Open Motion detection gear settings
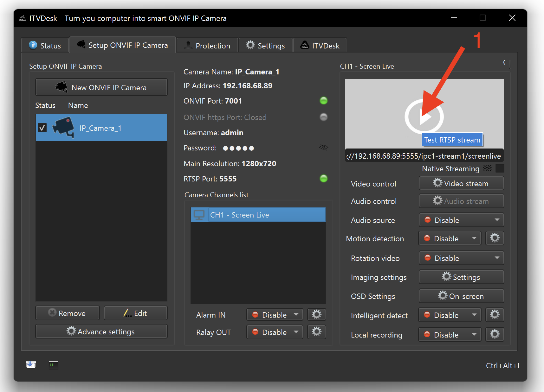Screen dimensions: 544x392 495,238
